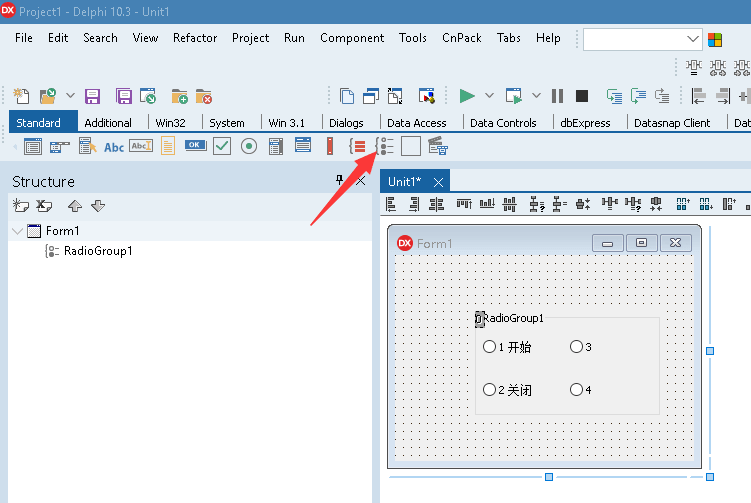Select the Panel component in palette
Screen dimensions: 751x503
pyautogui.click(x=411, y=146)
